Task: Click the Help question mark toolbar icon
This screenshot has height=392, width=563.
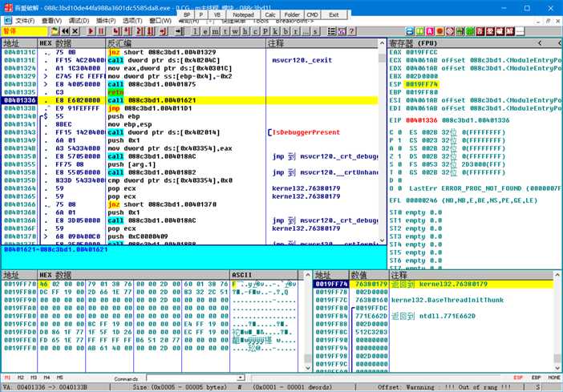Action: (x=352, y=31)
